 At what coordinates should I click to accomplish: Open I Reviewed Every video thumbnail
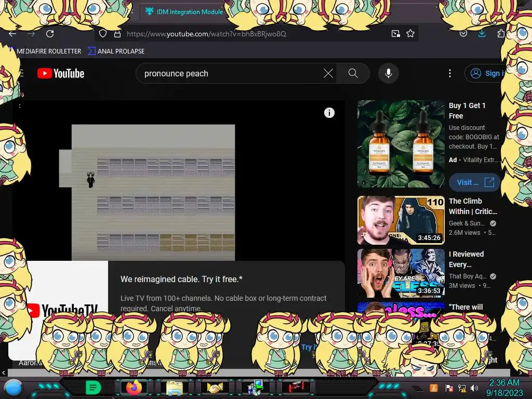[401, 273]
